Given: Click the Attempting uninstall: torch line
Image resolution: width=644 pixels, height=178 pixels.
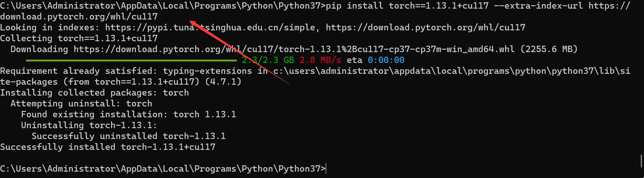Looking at the screenshot, I should point(81,103).
